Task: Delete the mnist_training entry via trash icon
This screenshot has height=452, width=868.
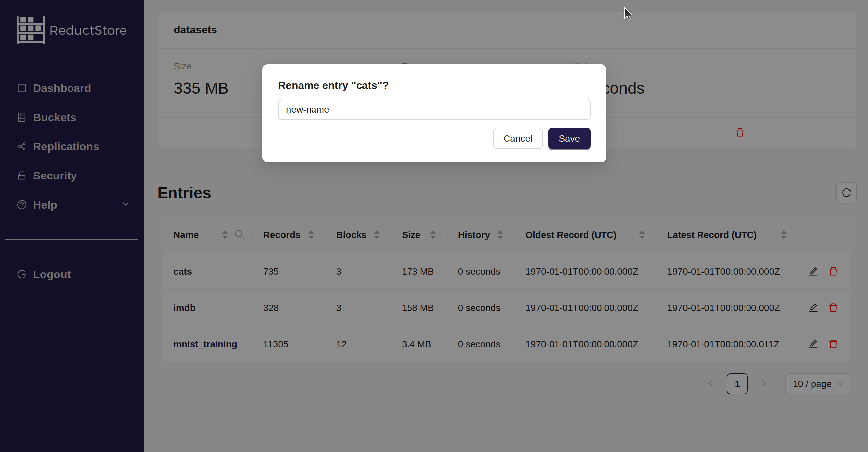Action: point(833,344)
